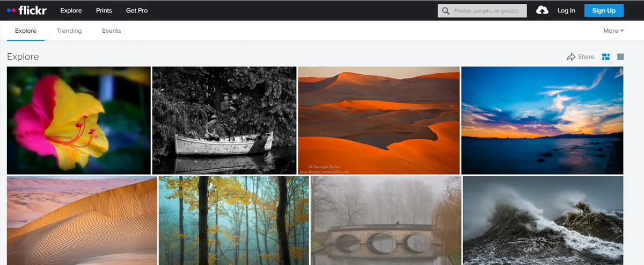Click the Flickr logo
Image resolution: width=644 pixels, height=265 pixels.
tap(27, 10)
